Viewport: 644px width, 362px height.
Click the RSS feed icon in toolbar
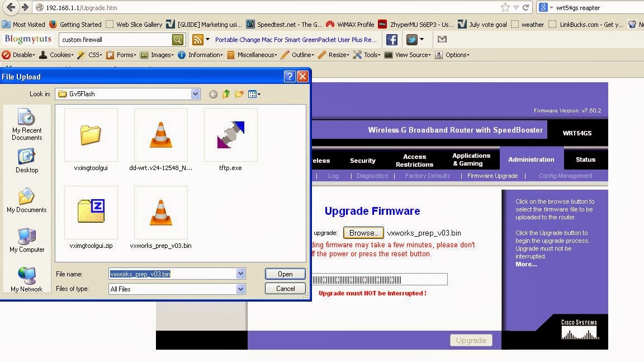pos(198,40)
